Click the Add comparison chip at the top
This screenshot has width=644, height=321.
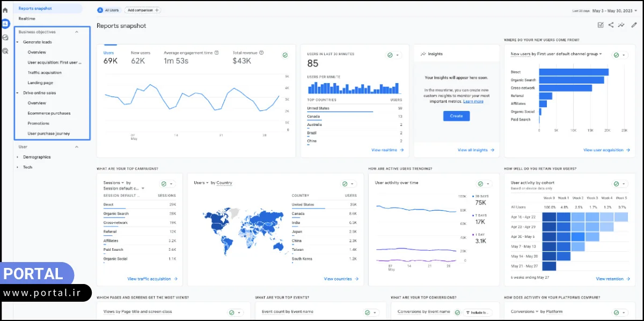click(142, 10)
